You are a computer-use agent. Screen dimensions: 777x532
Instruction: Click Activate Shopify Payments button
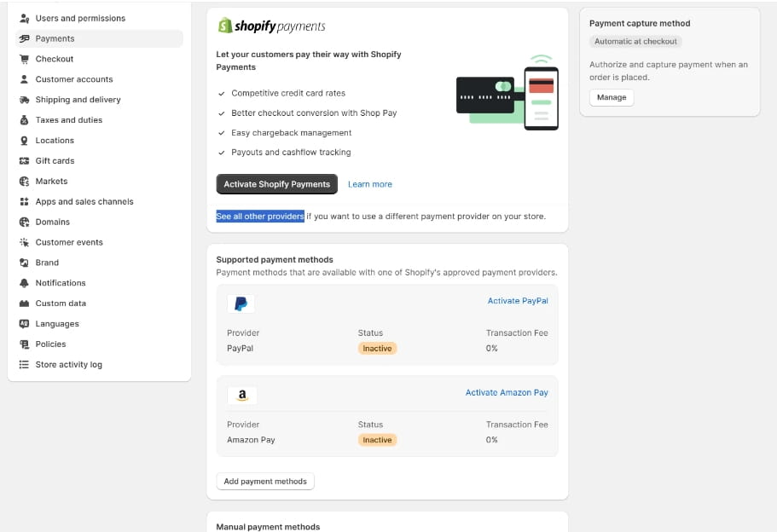click(x=275, y=183)
